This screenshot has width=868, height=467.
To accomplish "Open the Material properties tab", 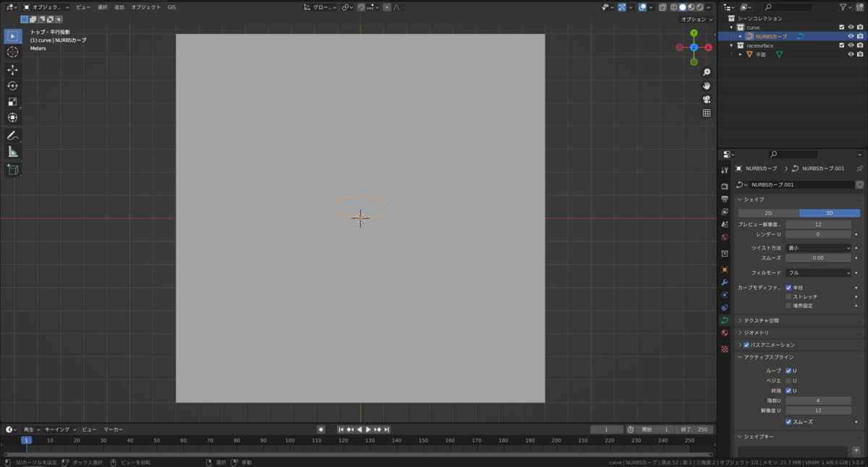I will (x=725, y=333).
